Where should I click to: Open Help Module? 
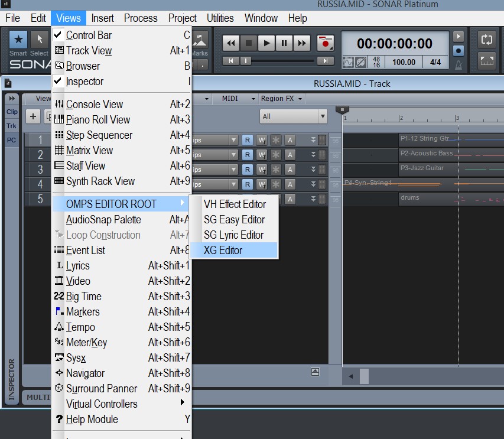[x=122, y=420]
